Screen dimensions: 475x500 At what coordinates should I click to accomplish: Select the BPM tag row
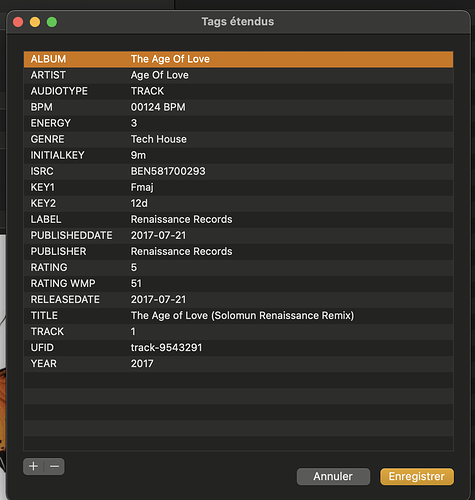[x=238, y=107]
